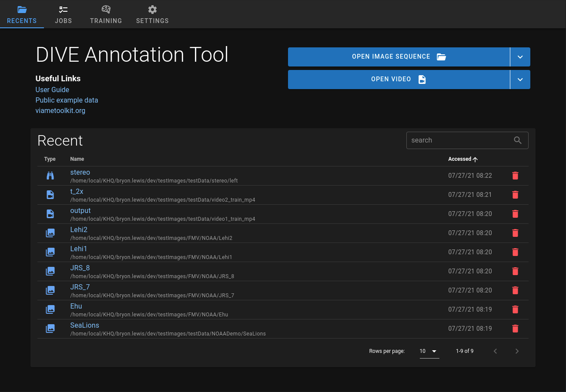Click the 1-9 of 9 pagination text
Image resolution: width=566 pixels, height=392 pixels.
(x=465, y=351)
